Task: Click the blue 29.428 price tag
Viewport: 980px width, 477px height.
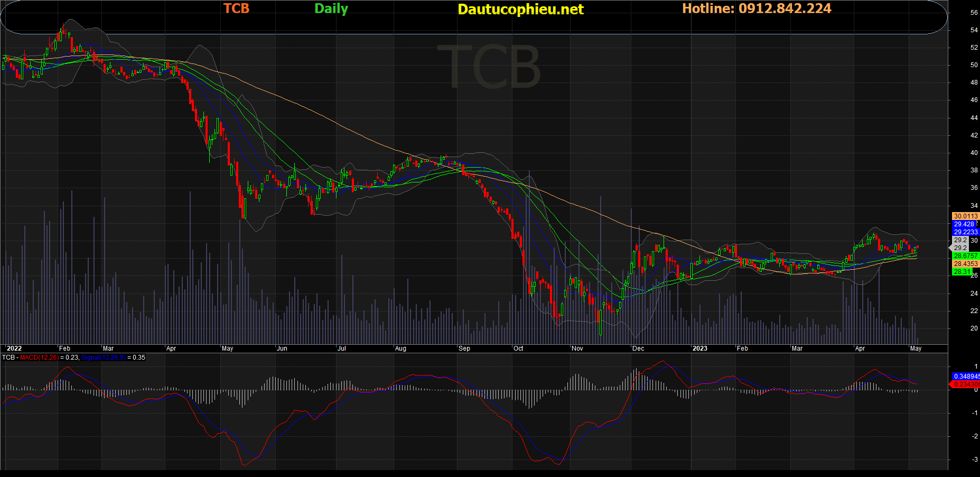Action: [965, 224]
